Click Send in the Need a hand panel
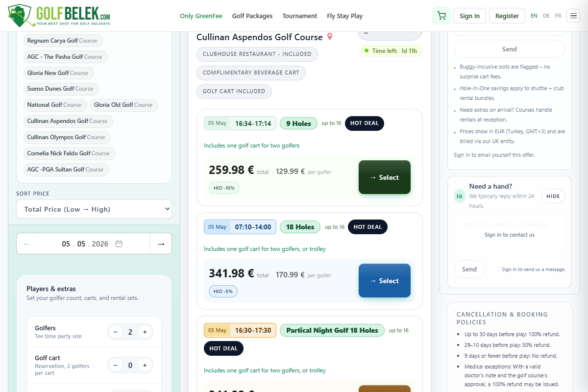 [469, 269]
